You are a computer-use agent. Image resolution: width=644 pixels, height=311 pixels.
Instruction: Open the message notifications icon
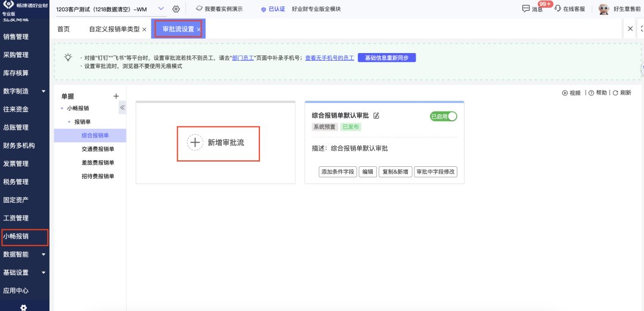tap(525, 9)
